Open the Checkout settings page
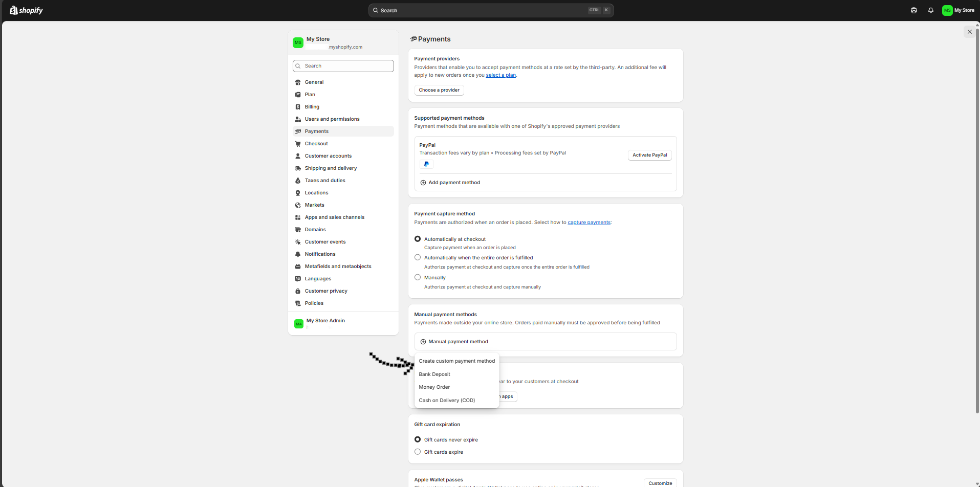Image resolution: width=980 pixels, height=487 pixels. coord(343,144)
